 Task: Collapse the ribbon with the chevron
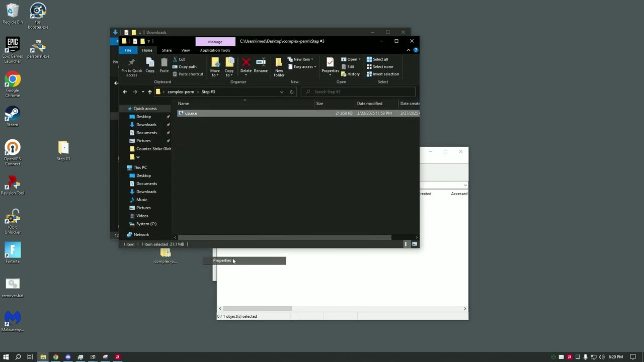[x=408, y=50]
